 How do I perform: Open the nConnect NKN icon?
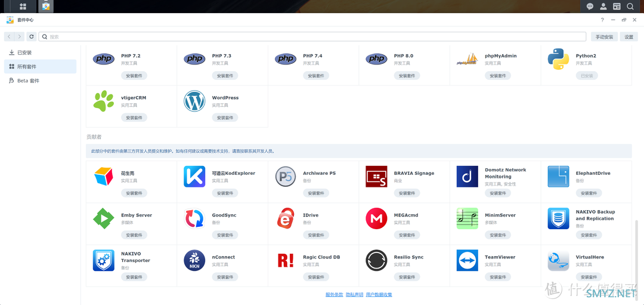(x=194, y=260)
